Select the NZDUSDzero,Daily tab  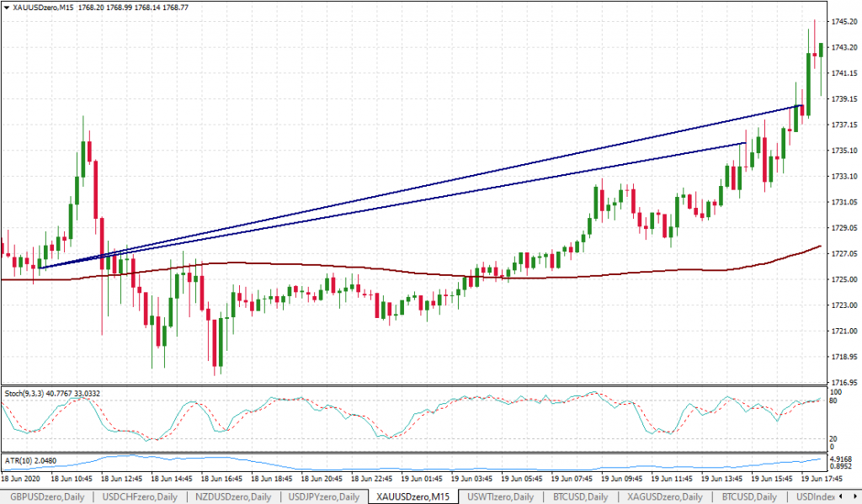coord(233,496)
